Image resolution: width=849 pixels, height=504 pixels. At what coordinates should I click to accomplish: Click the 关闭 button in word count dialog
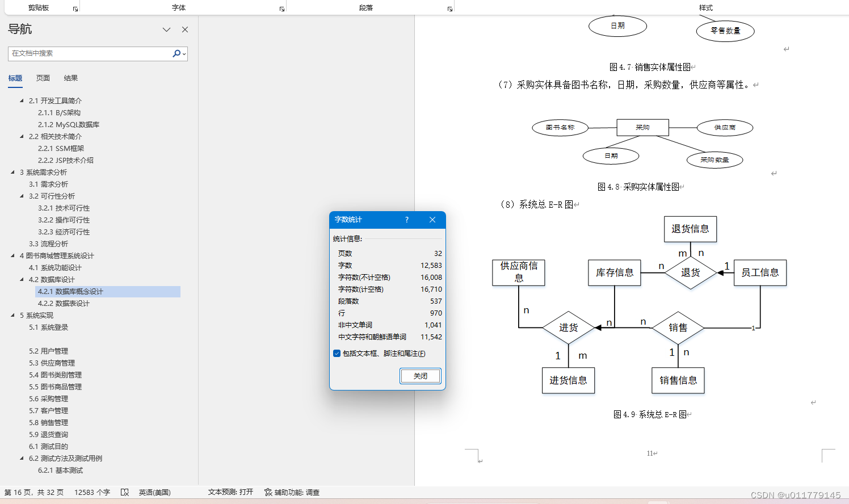coord(420,376)
